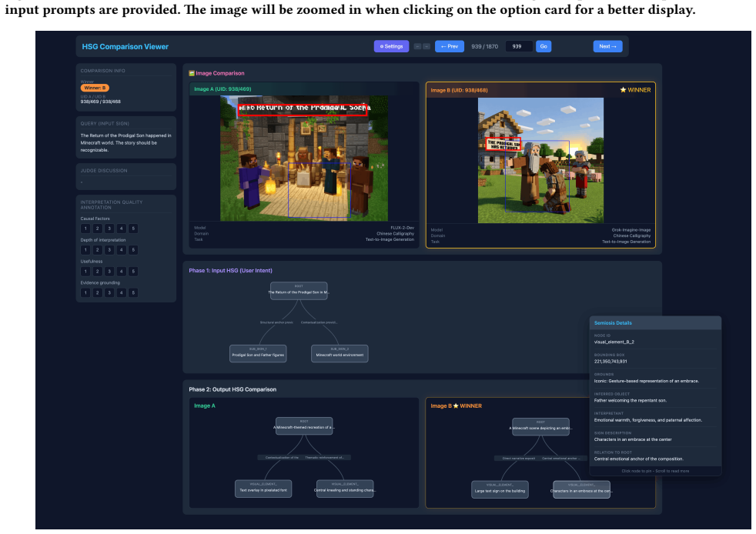Pin node 'Characters in an embrace at the cen...'

coord(581,489)
